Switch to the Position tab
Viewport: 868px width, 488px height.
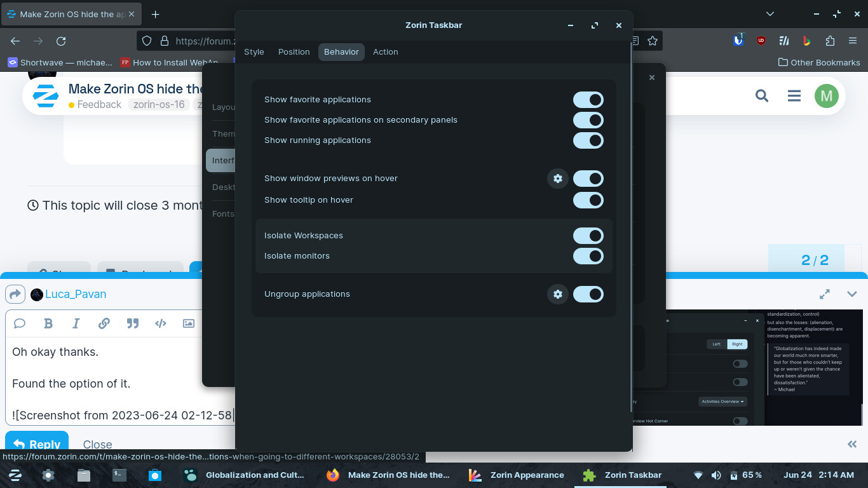(x=294, y=52)
